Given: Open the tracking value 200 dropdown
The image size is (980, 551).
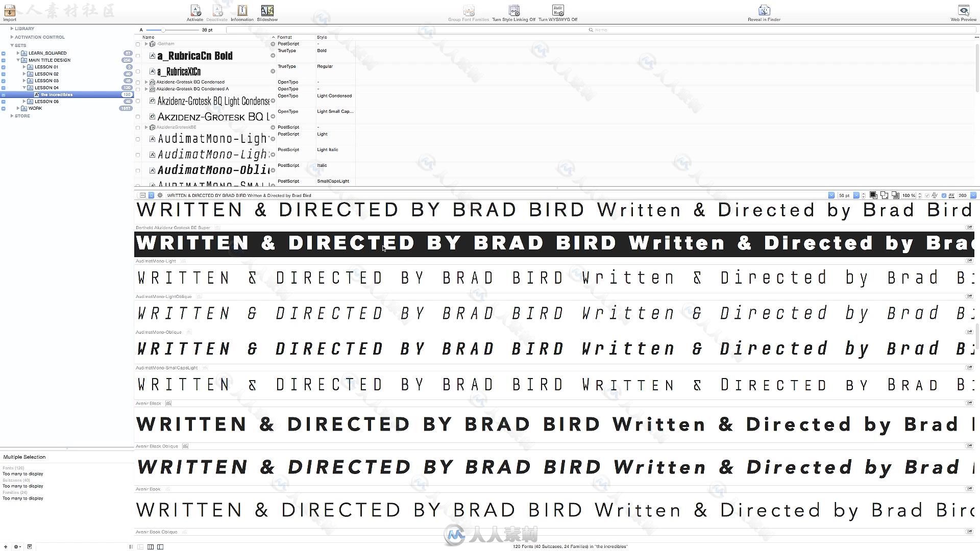Looking at the screenshot, I should 973,195.
